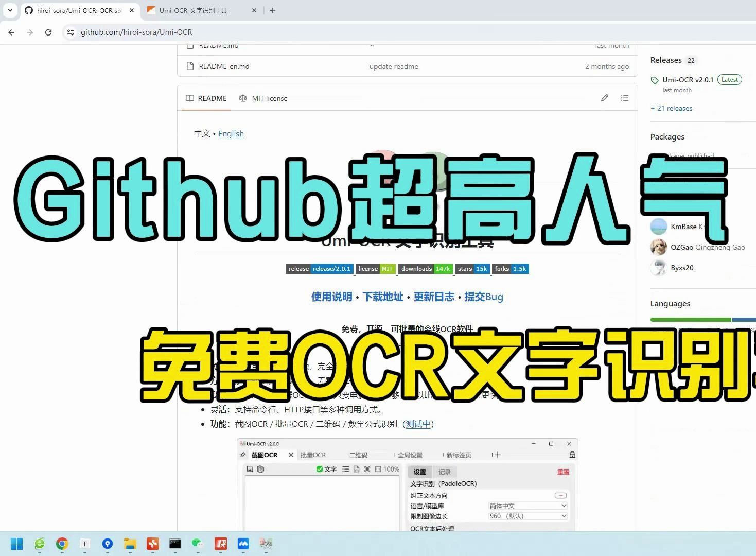
Task: Select 全局设置 tab in Umi-OCR preview
Action: click(410, 455)
